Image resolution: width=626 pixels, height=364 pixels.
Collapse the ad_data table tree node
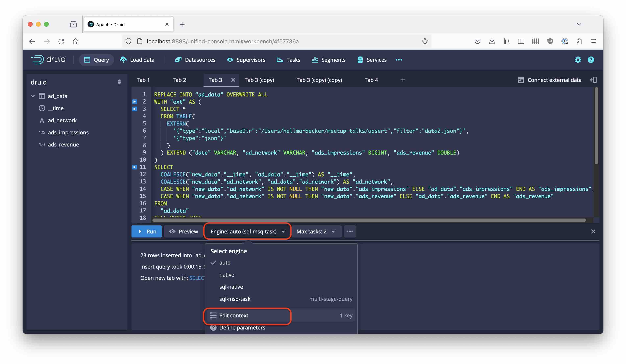(32, 96)
